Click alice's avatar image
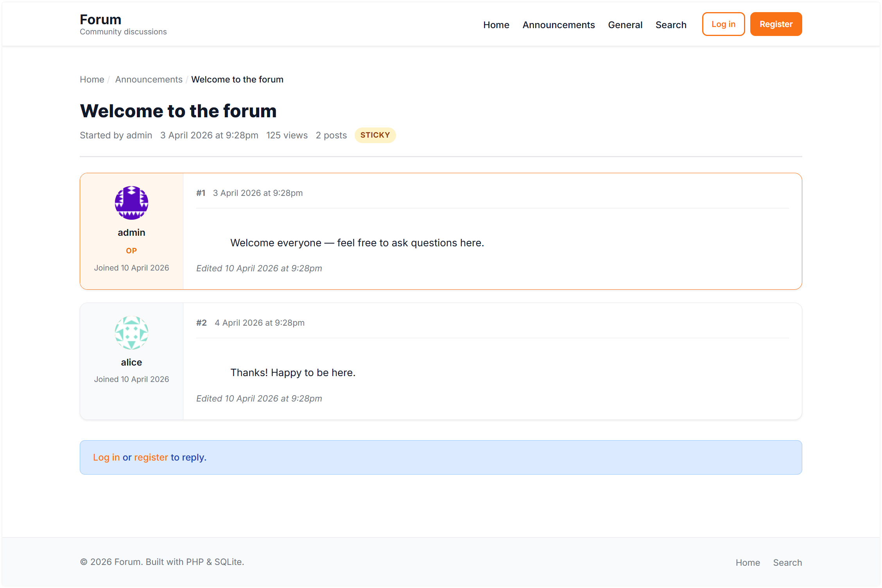This screenshot has height=588, width=882. pos(131,333)
